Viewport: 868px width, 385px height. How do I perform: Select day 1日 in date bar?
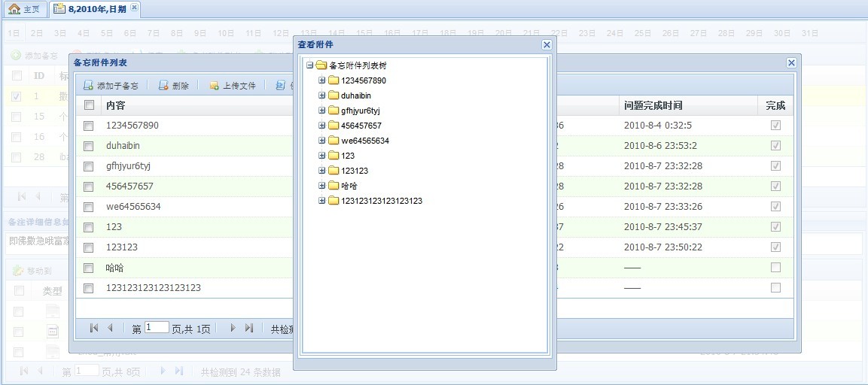(x=14, y=33)
